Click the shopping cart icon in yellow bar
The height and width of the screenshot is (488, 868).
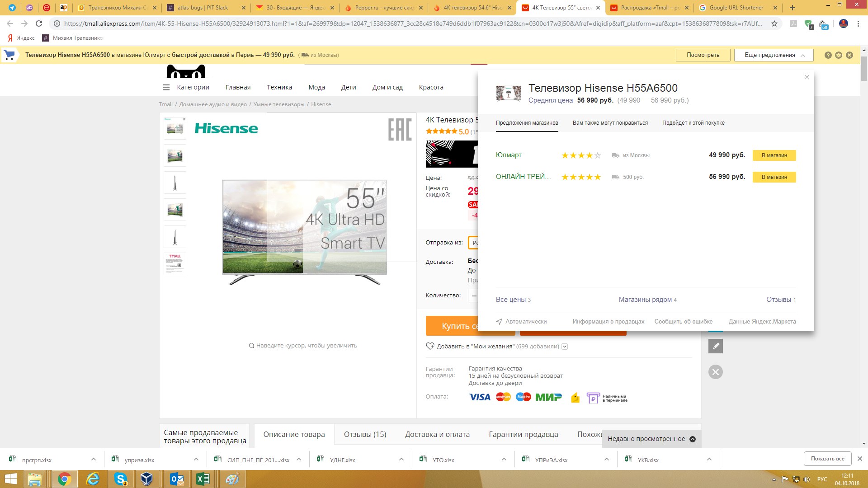(x=9, y=55)
